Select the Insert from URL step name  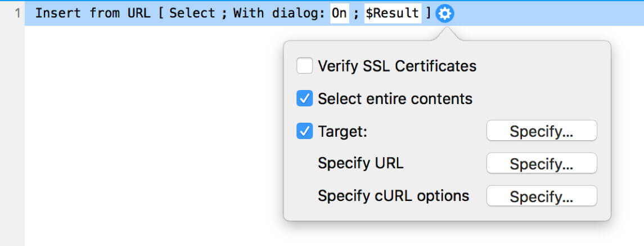92,14
